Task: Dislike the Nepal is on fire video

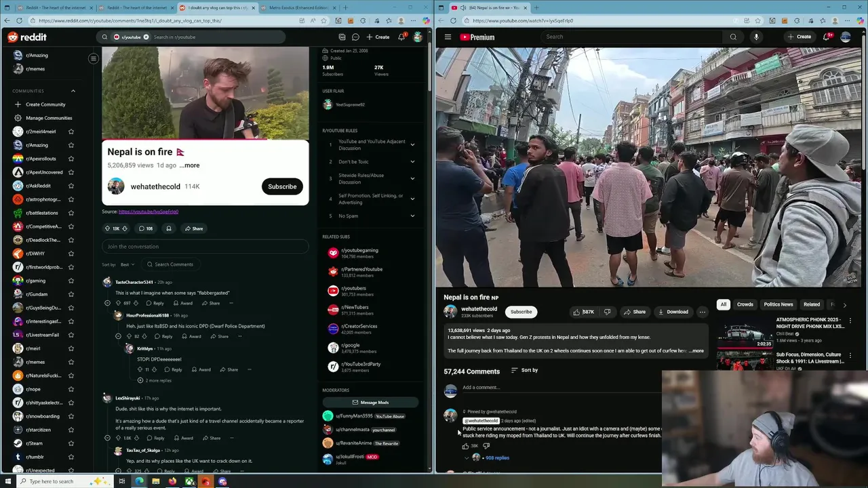Action: [607, 312]
